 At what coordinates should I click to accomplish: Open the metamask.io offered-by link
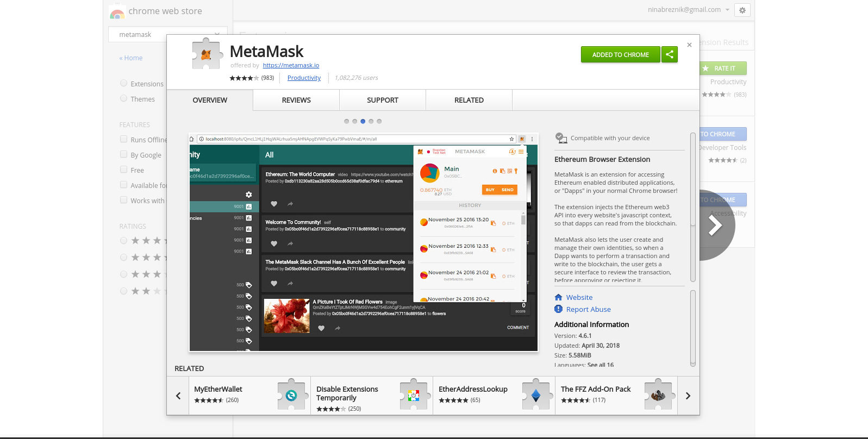tap(291, 65)
